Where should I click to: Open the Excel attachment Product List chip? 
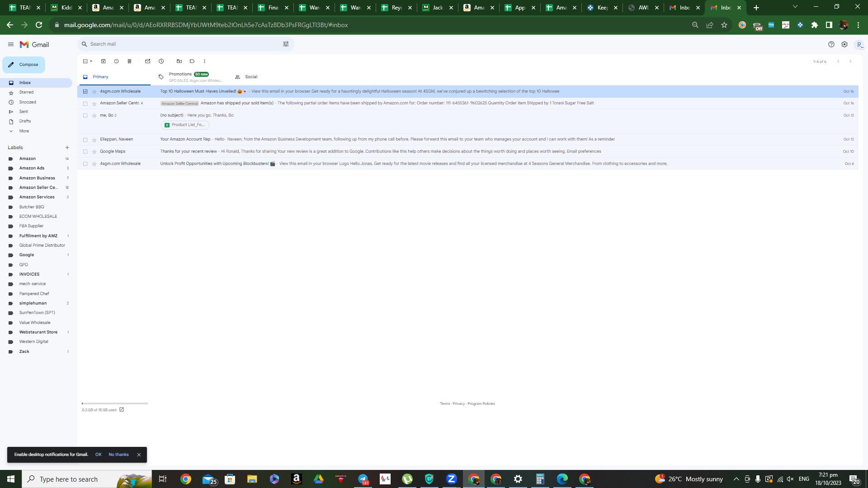coord(185,125)
